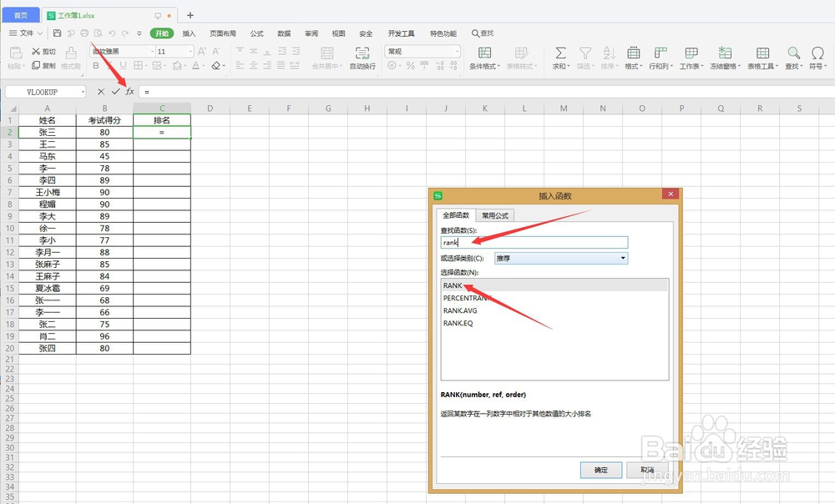
Task: Click the Conditional Format (条件格式) icon
Action: pos(484,53)
